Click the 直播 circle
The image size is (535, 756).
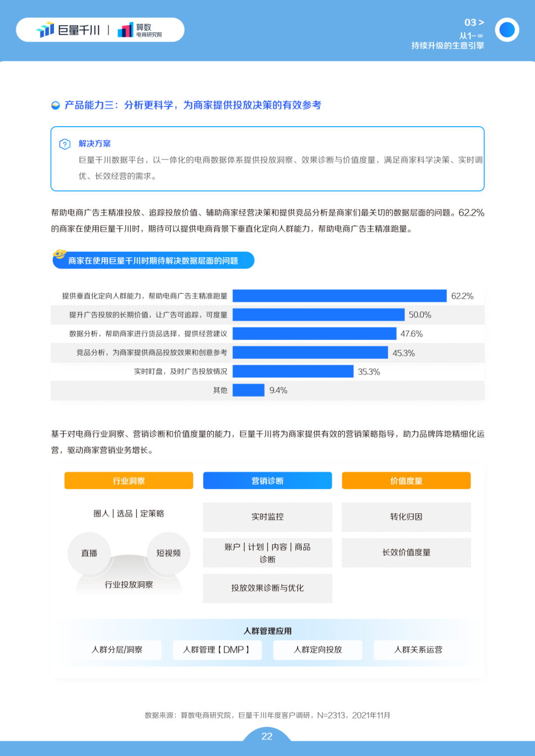(x=89, y=554)
